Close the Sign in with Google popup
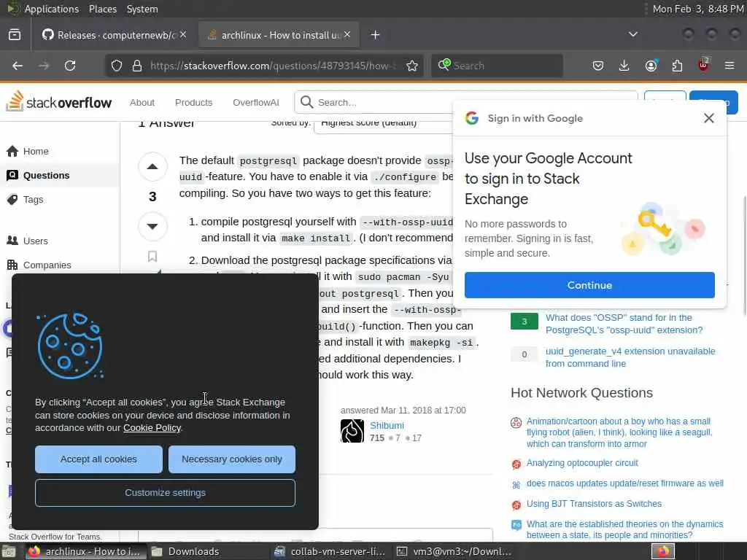This screenshot has width=747, height=560. point(709,118)
